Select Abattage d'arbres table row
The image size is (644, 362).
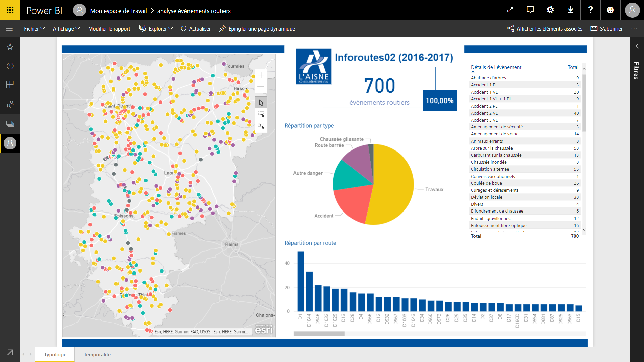tap(525, 78)
